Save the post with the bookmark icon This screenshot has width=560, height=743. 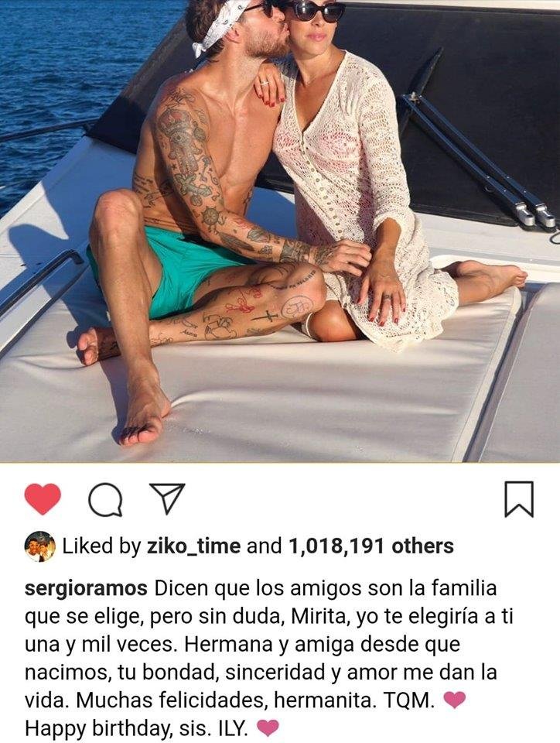point(519,499)
